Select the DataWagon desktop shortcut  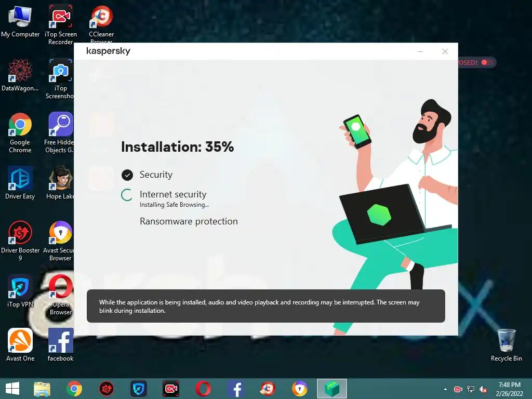20,75
